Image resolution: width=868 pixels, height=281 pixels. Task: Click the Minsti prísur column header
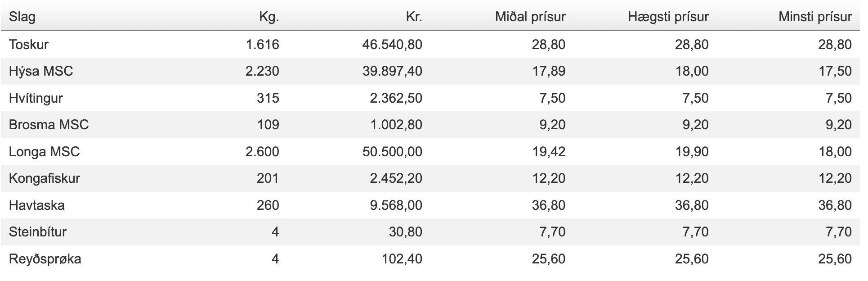(x=815, y=17)
